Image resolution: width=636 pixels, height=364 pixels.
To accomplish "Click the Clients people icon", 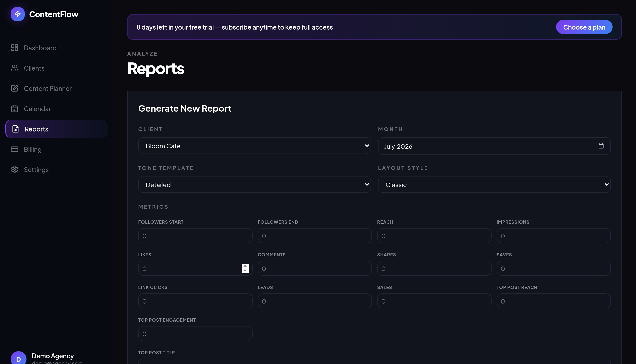I will click(15, 68).
